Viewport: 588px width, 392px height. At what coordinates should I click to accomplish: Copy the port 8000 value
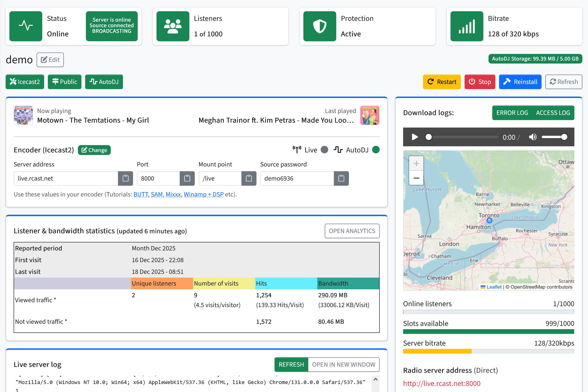[187, 178]
